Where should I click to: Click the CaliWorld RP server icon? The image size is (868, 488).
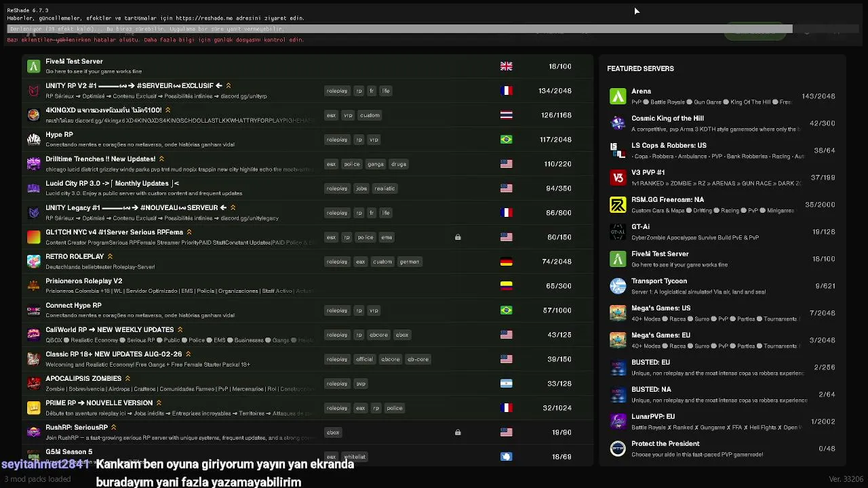[33, 335]
